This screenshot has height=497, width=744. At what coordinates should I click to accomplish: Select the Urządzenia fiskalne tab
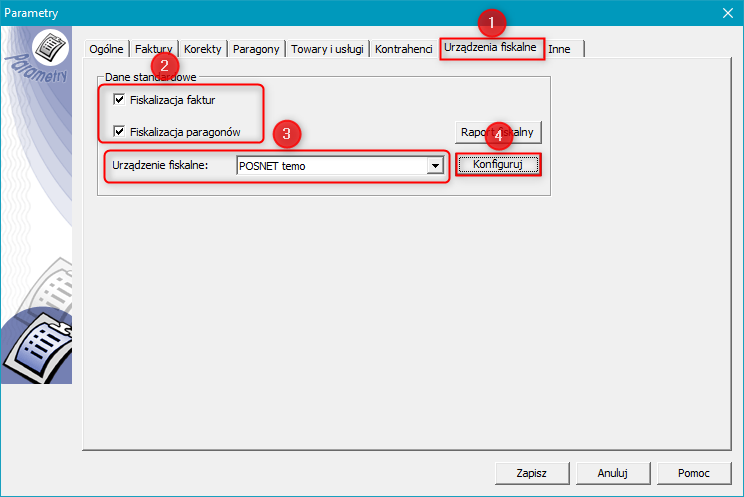[x=490, y=47]
